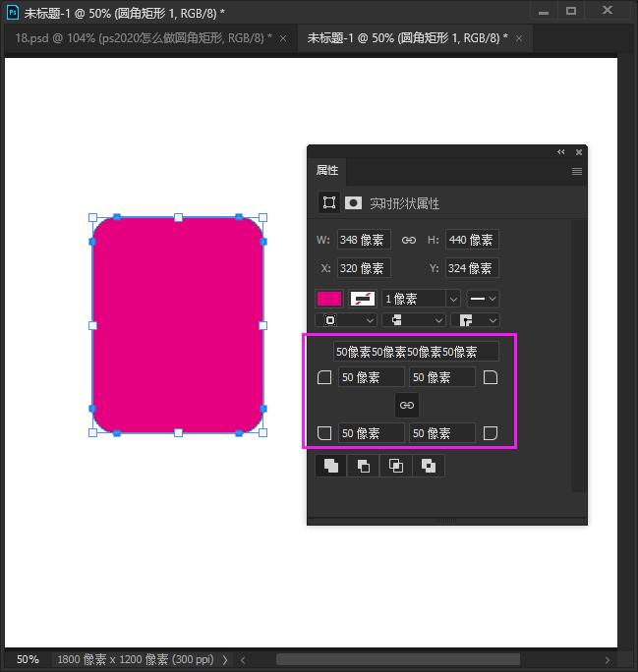Select the live shape properties icon
The image size is (638, 672).
coord(329,202)
